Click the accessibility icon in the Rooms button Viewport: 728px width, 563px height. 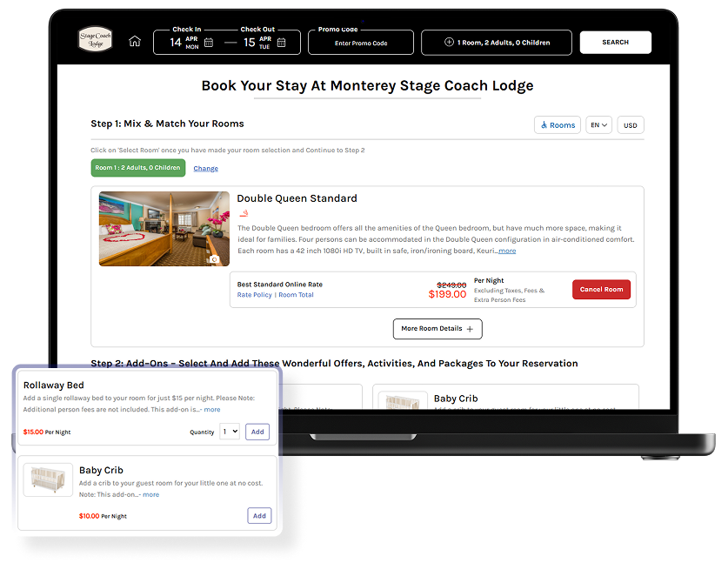pyautogui.click(x=544, y=125)
